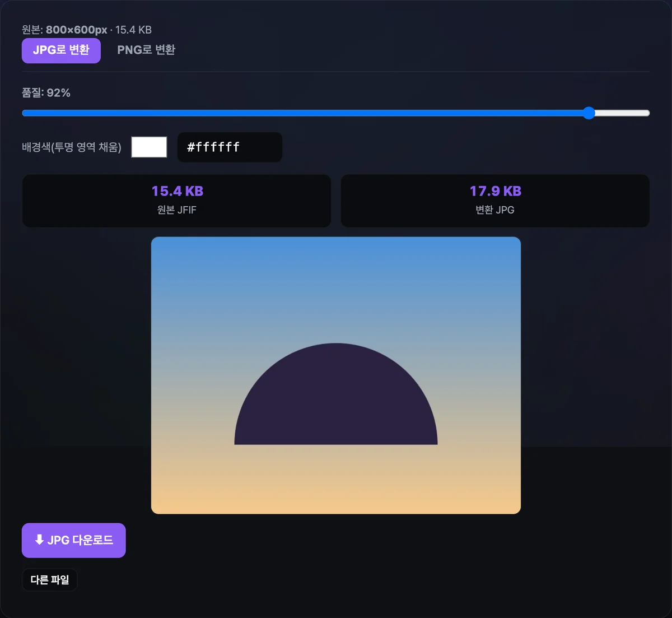
Task: Select the 17.9 KB 변환 JPG card
Action: click(495, 201)
